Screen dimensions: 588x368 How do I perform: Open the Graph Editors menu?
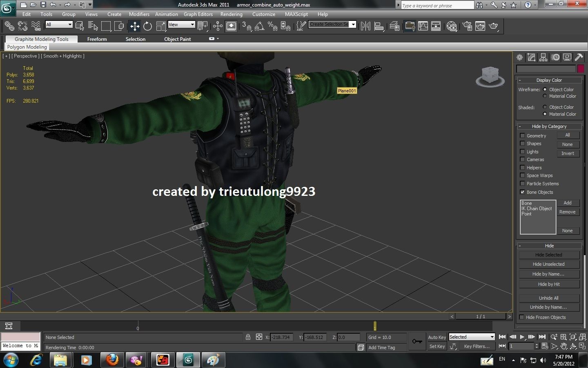[x=198, y=14]
